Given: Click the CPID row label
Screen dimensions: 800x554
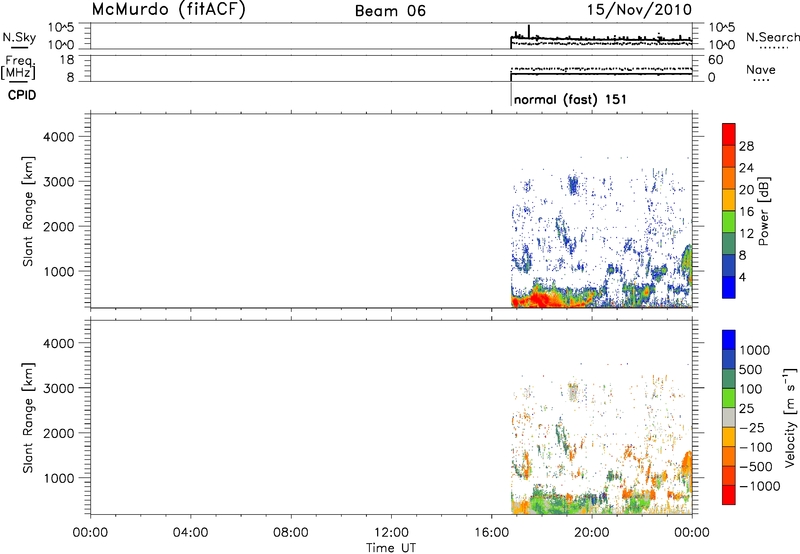Looking at the screenshot, I should [22, 95].
